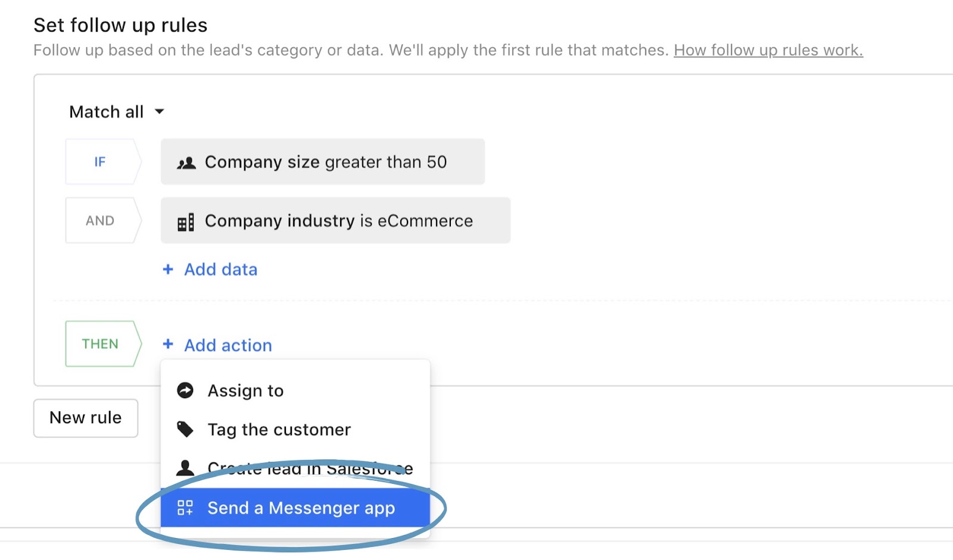Choose Send a Messenger app
The width and height of the screenshot is (953, 560).
pyautogui.click(x=301, y=508)
